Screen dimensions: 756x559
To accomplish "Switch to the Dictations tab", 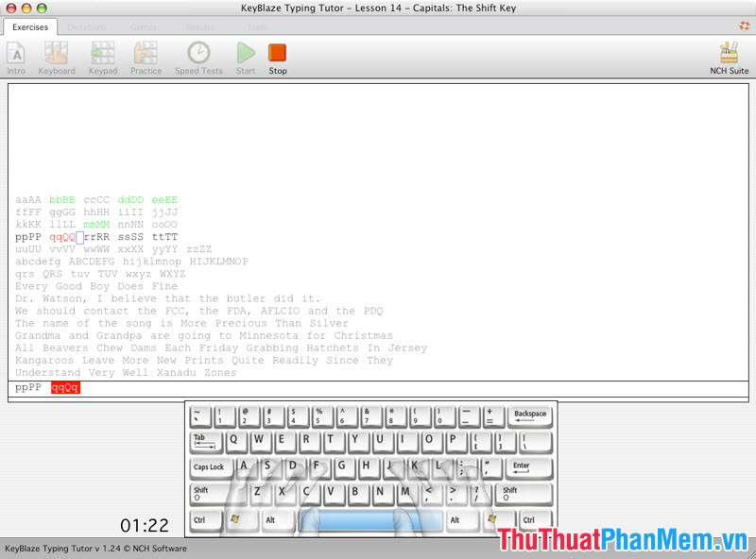I will pos(87,27).
